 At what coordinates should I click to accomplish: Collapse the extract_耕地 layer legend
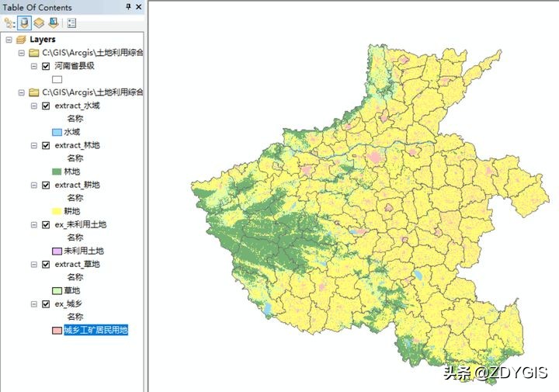(x=34, y=186)
